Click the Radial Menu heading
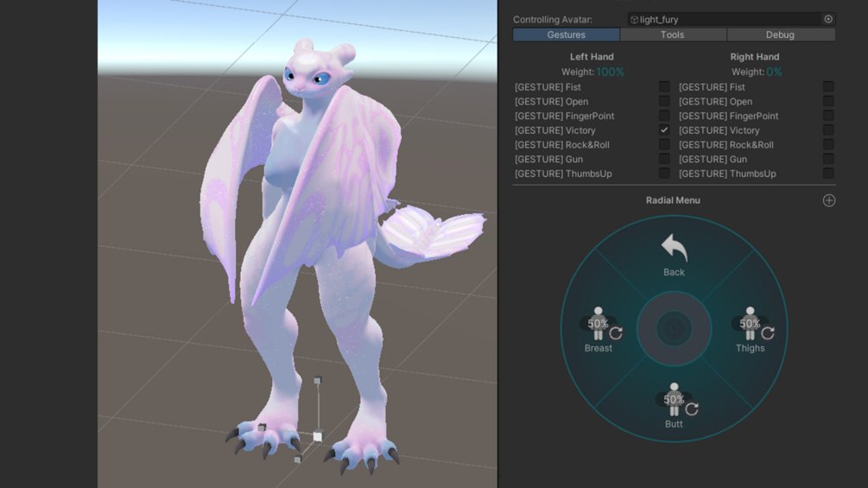 click(x=673, y=200)
